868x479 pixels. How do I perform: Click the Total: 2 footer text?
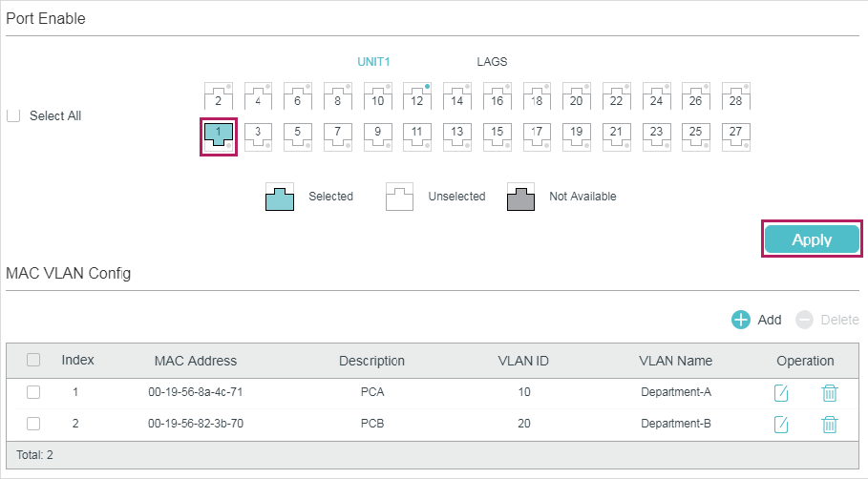coord(34,454)
